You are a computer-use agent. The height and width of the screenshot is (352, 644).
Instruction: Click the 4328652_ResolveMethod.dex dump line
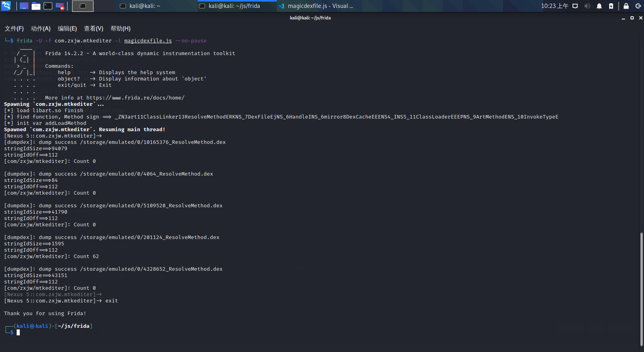point(113,269)
